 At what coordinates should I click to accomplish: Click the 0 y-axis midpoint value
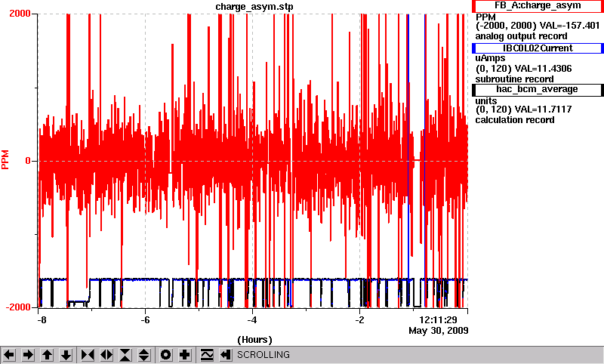point(28,160)
